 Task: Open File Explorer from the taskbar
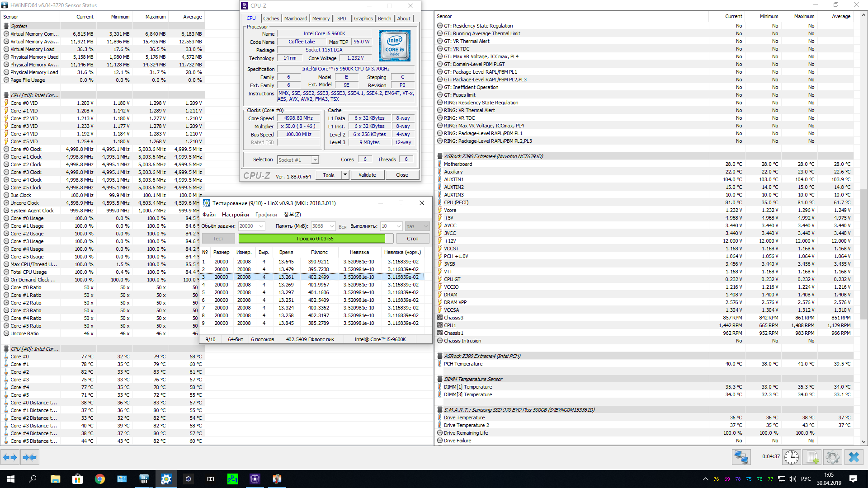click(55, 479)
